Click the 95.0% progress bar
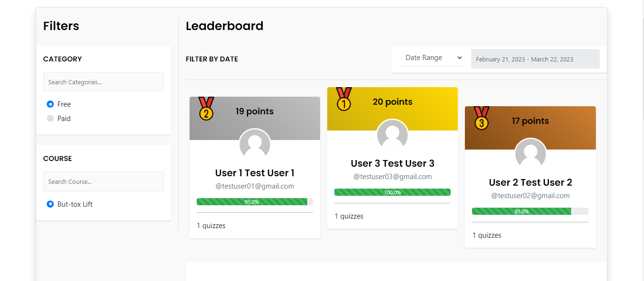 pos(255,202)
